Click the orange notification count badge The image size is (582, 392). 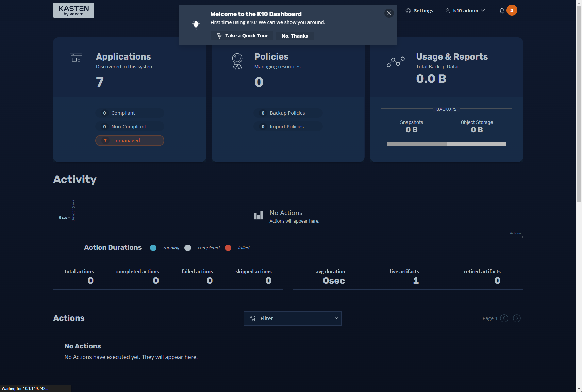point(512,10)
